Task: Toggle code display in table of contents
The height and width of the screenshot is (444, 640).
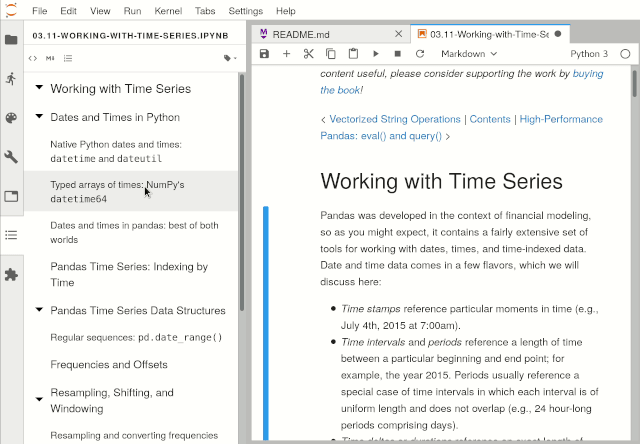Action: [33, 58]
